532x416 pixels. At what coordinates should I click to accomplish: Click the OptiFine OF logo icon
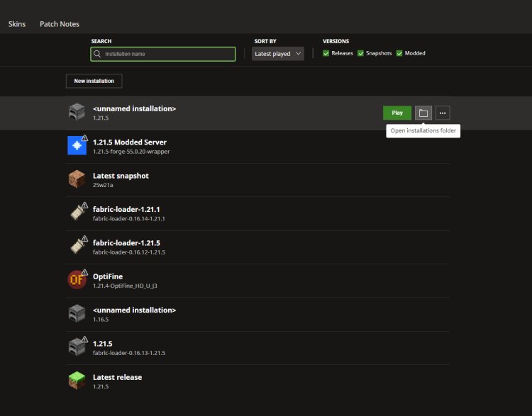77,280
